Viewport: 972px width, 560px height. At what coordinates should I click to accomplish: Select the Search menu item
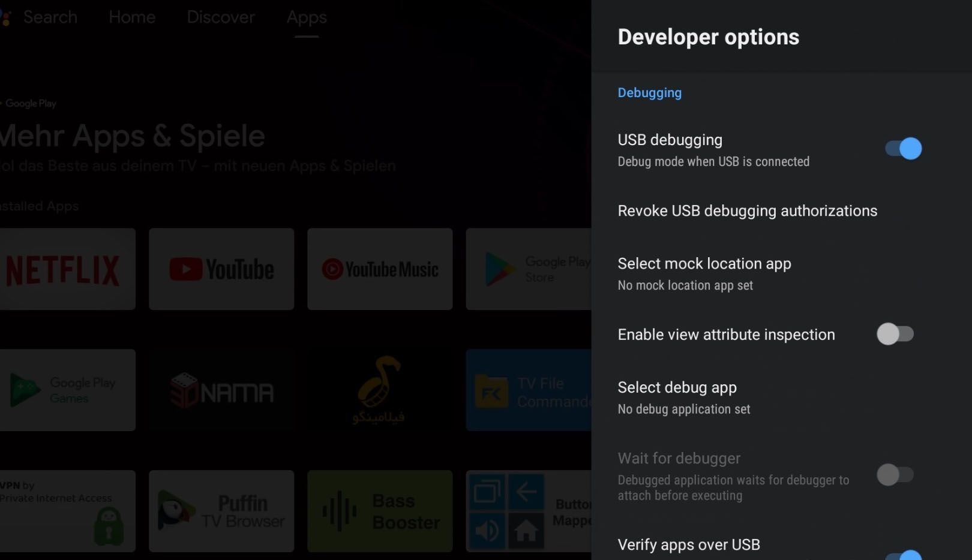[x=50, y=17]
